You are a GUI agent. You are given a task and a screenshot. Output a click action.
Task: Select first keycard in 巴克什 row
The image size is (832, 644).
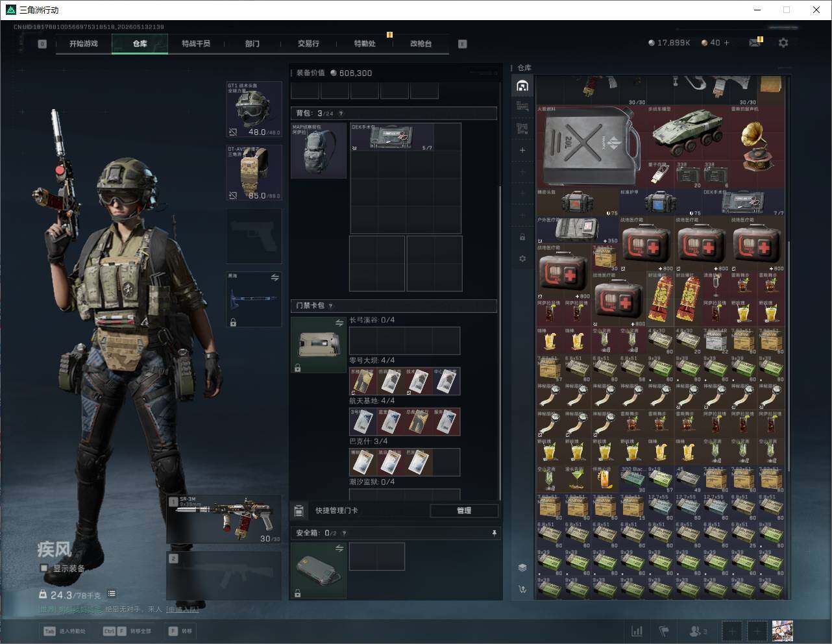pyautogui.click(x=363, y=462)
